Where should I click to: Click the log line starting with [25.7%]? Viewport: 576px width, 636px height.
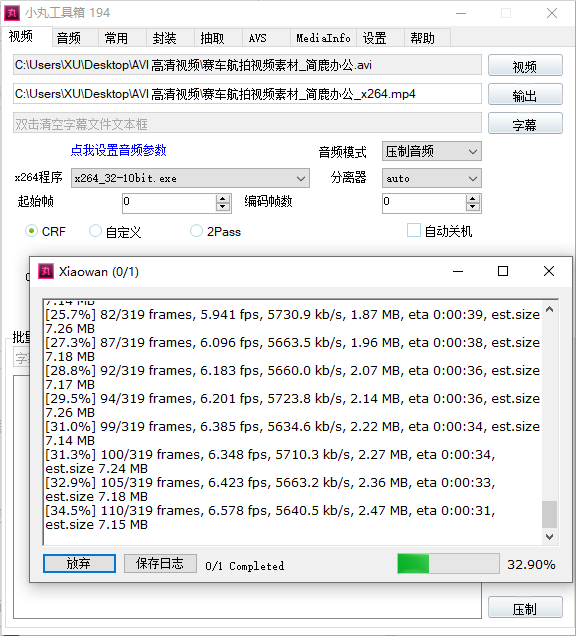292,322
